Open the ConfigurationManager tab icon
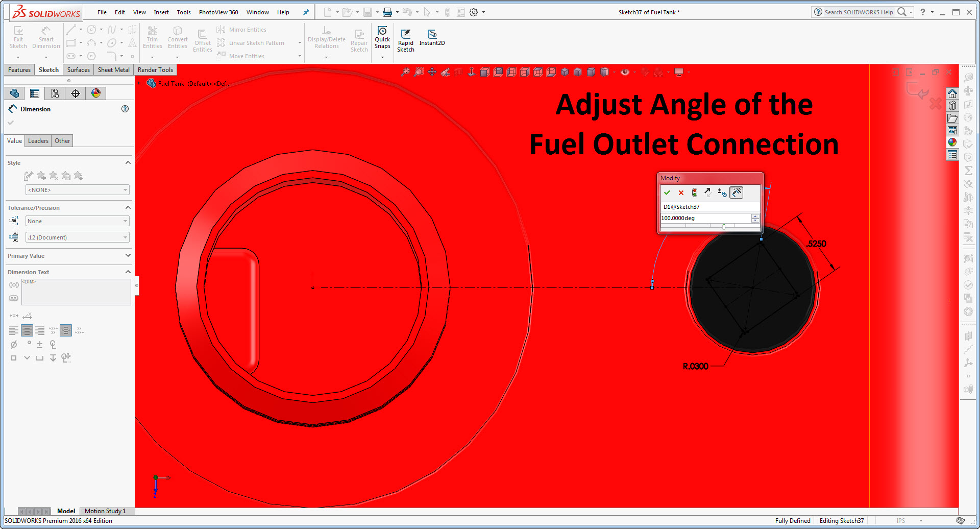Screen dimensions: 980x529 (x=55, y=93)
